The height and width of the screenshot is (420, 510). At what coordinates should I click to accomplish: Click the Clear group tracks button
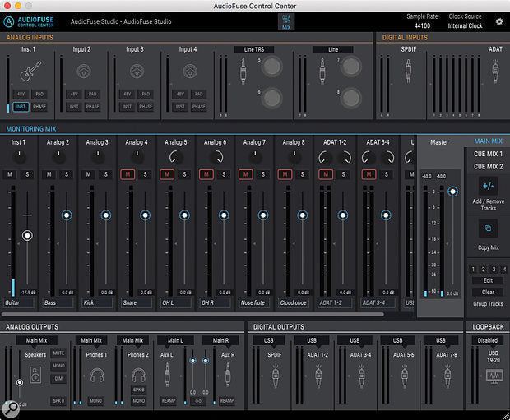488,293
